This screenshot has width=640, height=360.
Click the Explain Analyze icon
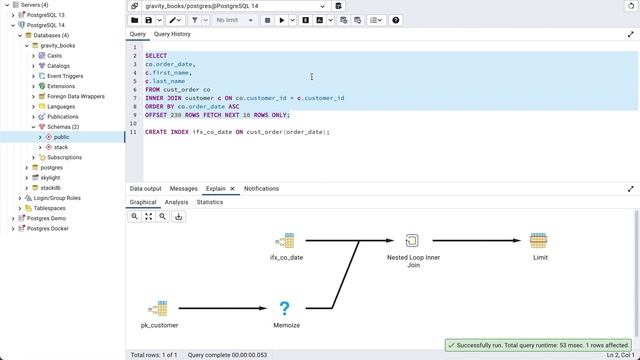[x=320, y=20]
